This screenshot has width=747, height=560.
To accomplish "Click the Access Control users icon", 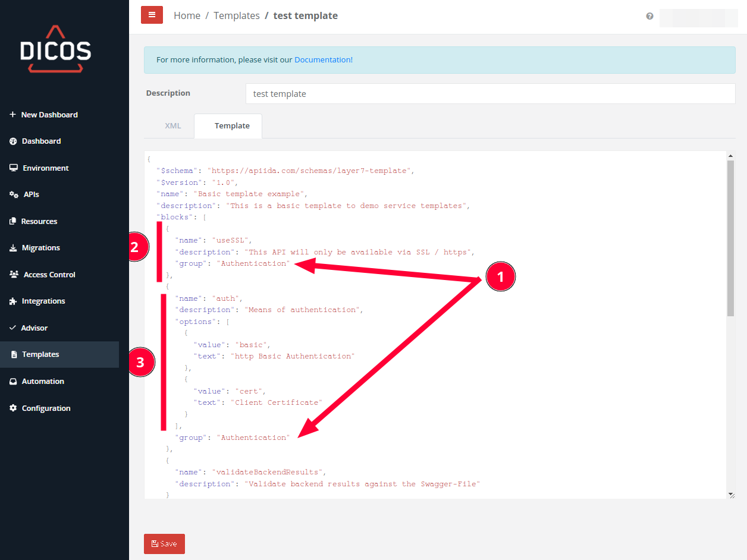I will click(x=14, y=275).
